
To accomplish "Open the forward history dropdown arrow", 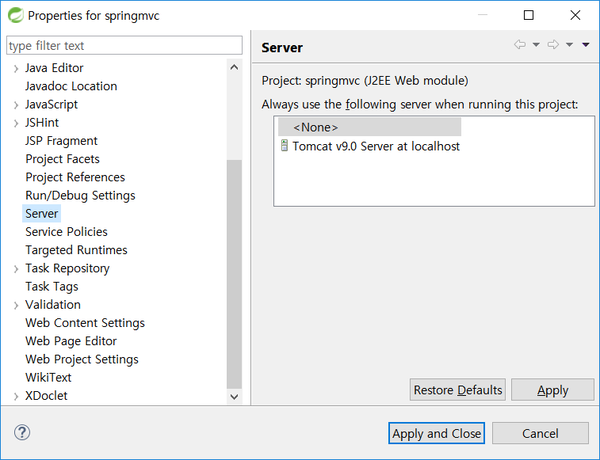I will pyautogui.click(x=569, y=45).
